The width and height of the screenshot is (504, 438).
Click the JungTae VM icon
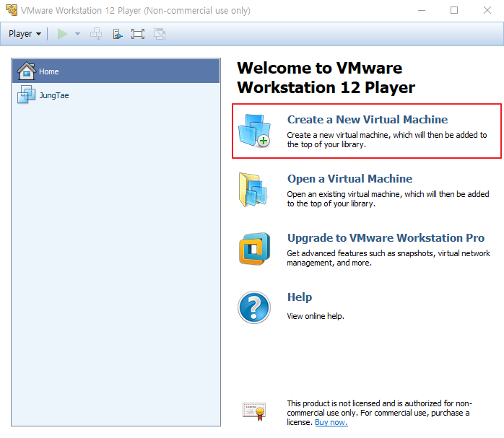point(27,95)
